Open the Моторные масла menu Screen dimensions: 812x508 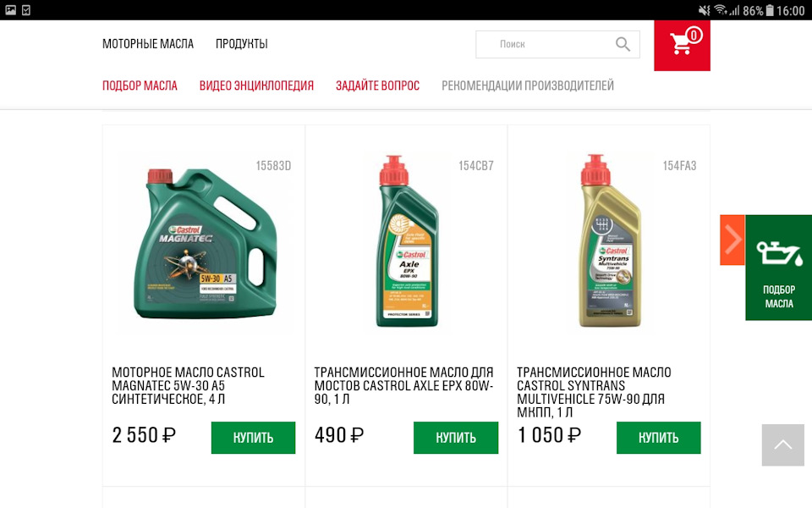click(x=147, y=44)
